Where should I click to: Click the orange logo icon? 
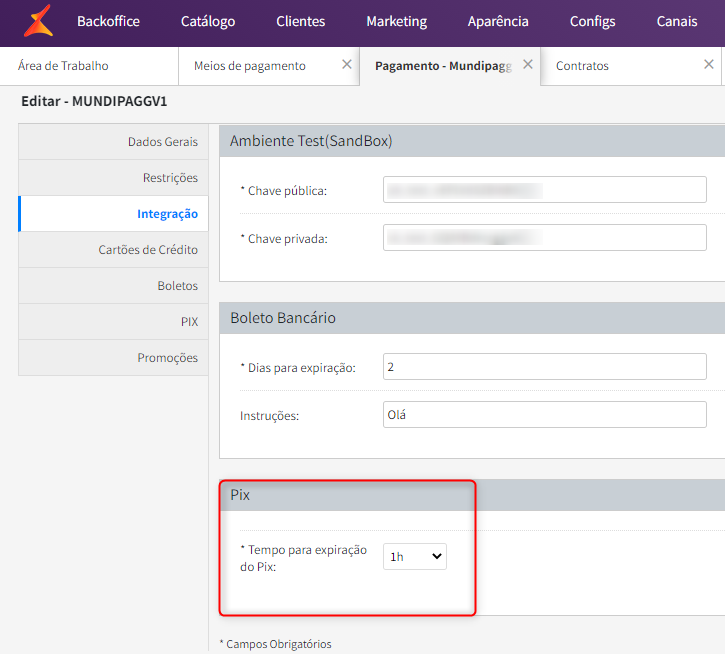point(39,21)
